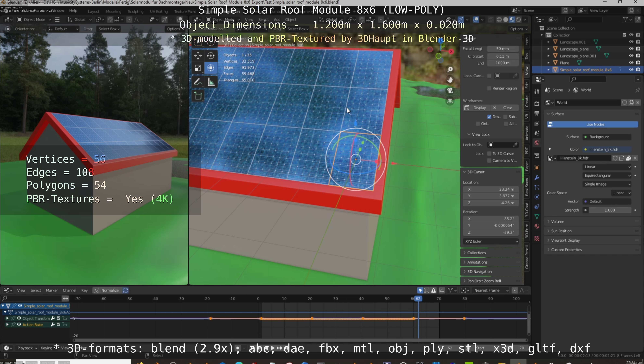
Task: Select the Transform tool in viewport toolbar
Action: [x=210, y=68]
